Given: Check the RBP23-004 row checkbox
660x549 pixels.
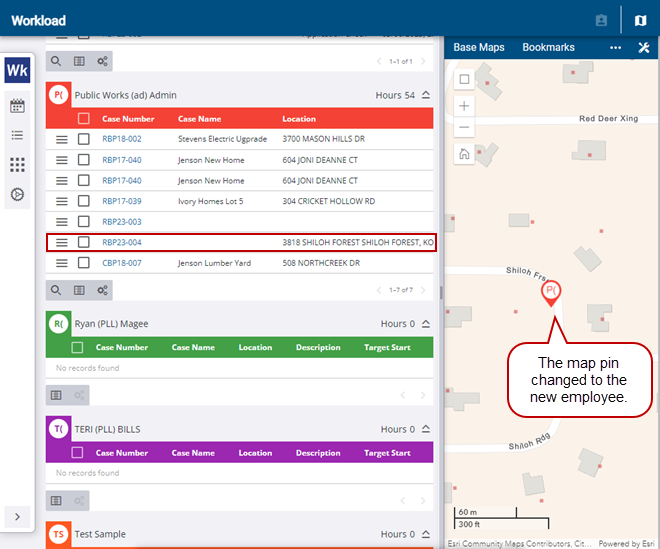Looking at the screenshot, I should tap(84, 242).
